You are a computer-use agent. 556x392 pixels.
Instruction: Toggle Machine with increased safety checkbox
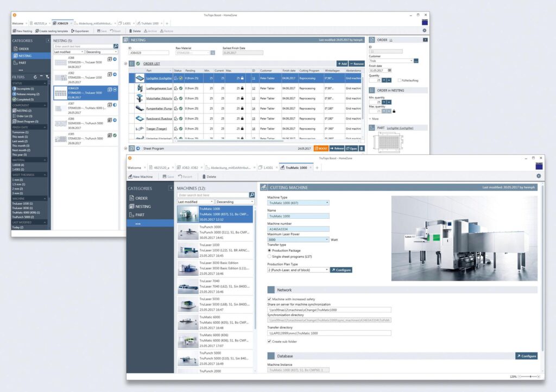pos(270,299)
